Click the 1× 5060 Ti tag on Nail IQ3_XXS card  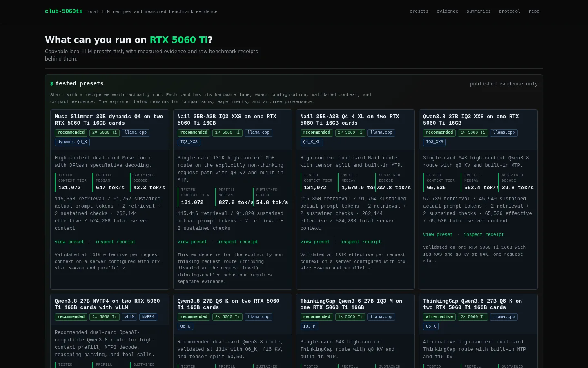(227, 132)
